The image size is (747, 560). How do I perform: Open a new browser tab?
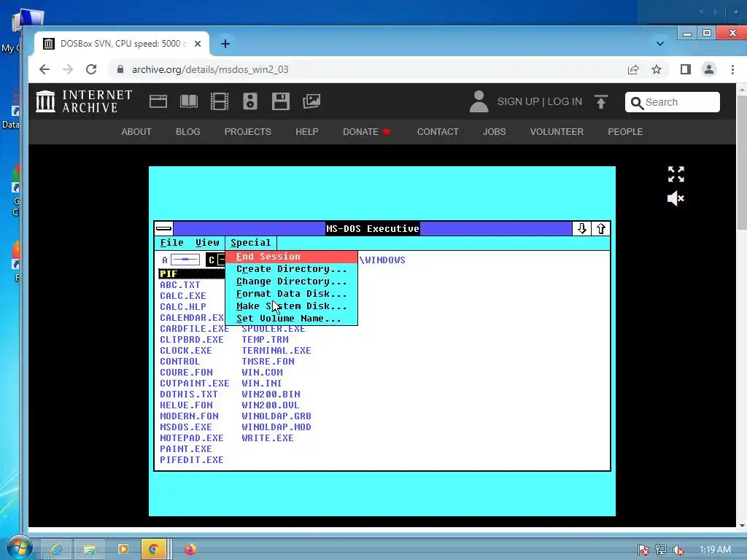[225, 44]
